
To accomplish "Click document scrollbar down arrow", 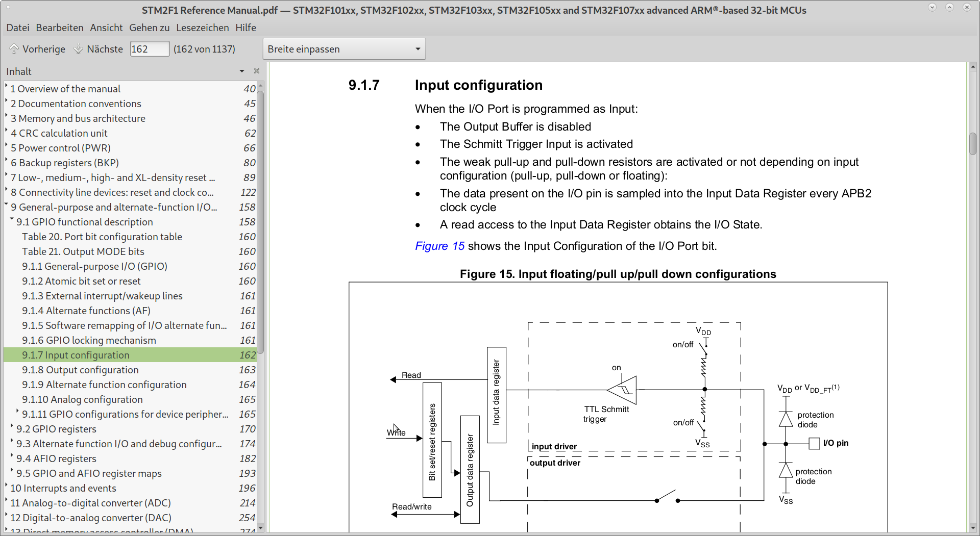I will [x=973, y=528].
